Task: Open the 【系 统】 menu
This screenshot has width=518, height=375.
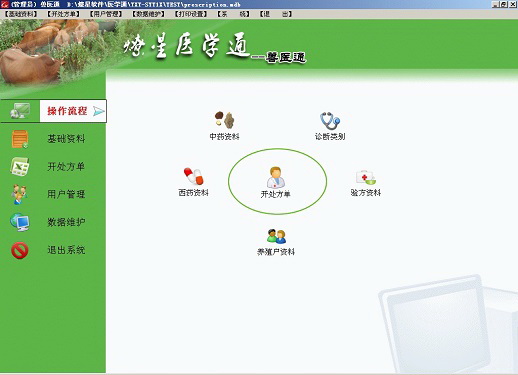Action: pyautogui.click(x=233, y=14)
